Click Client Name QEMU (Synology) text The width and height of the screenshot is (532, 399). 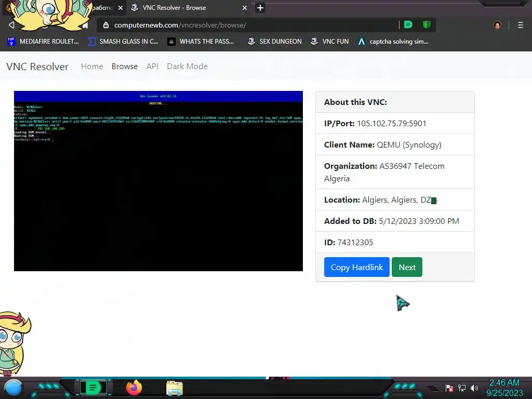[383, 145]
